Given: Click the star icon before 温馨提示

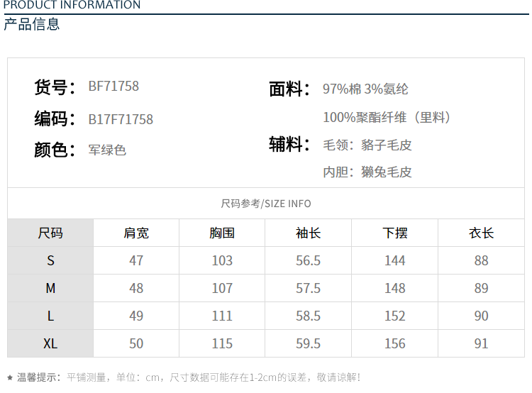Looking at the screenshot, I should 10,377.
